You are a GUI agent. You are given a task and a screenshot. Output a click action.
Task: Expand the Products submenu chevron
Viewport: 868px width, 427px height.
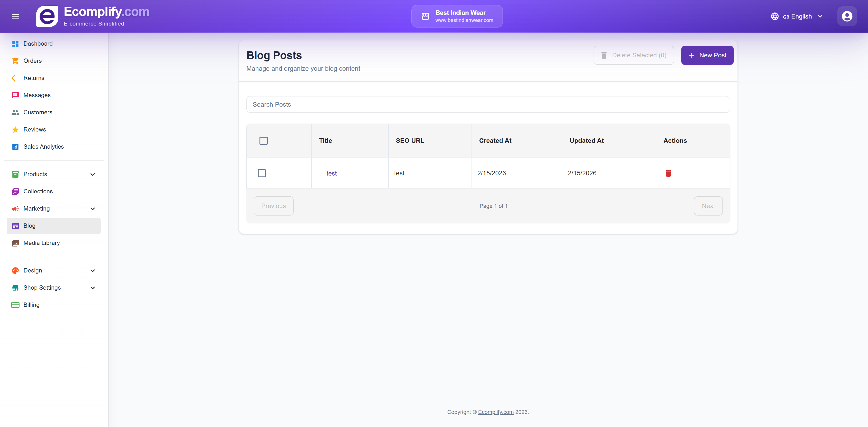pos(93,174)
